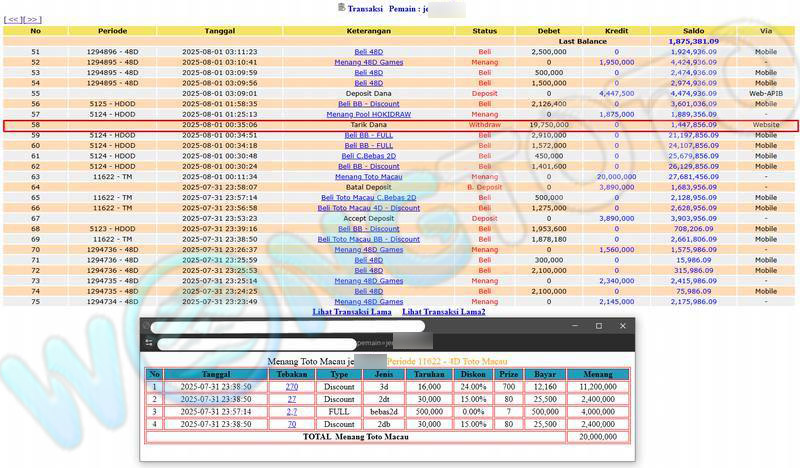
Task: Click the site settings icon in popup address bar
Action: [x=149, y=343]
